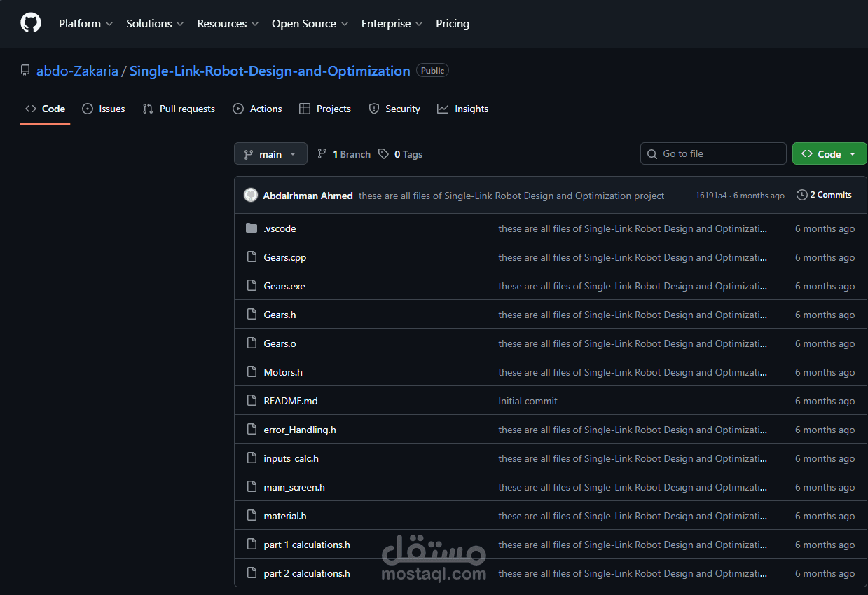
Task: Expand the Solutions menu
Action: point(155,24)
